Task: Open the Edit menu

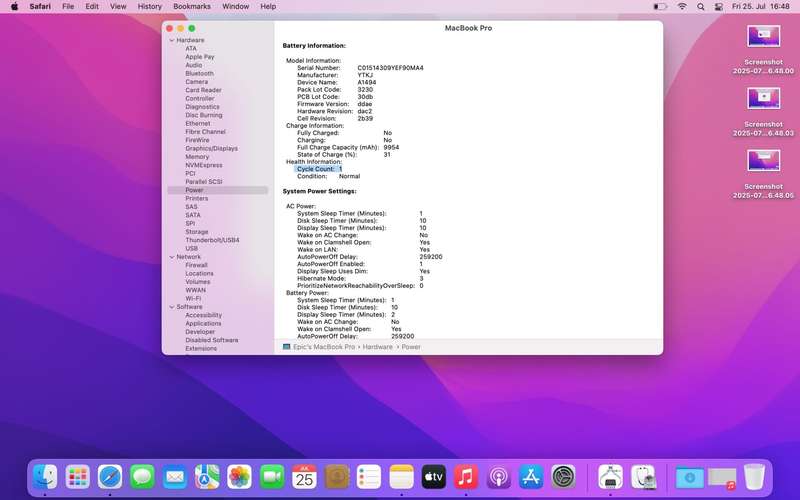Action: 92,7
